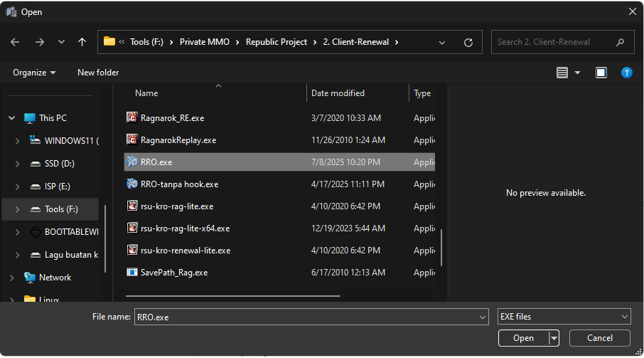Expand the Lagu buatan k drive node
This screenshot has height=358, width=644.
pyautogui.click(x=17, y=255)
